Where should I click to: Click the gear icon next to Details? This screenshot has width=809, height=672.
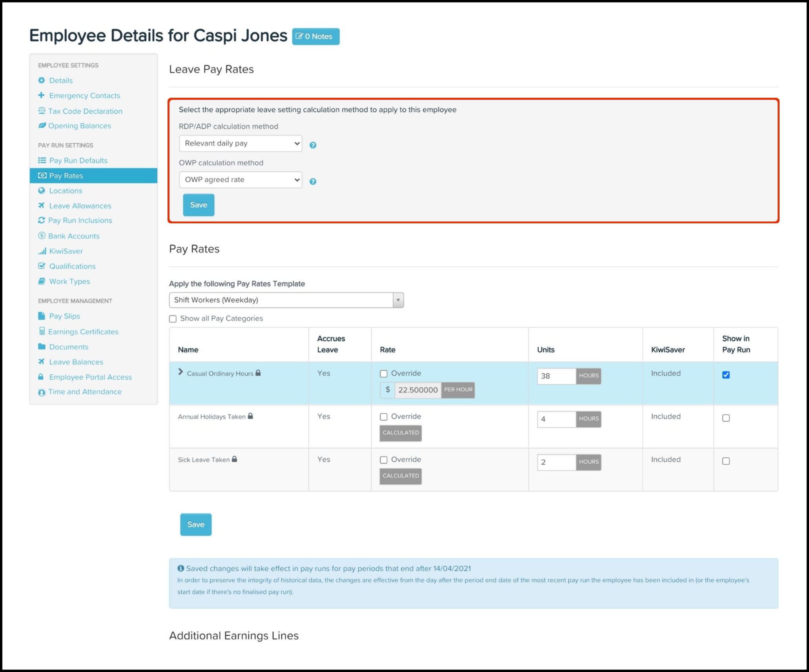click(x=42, y=80)
